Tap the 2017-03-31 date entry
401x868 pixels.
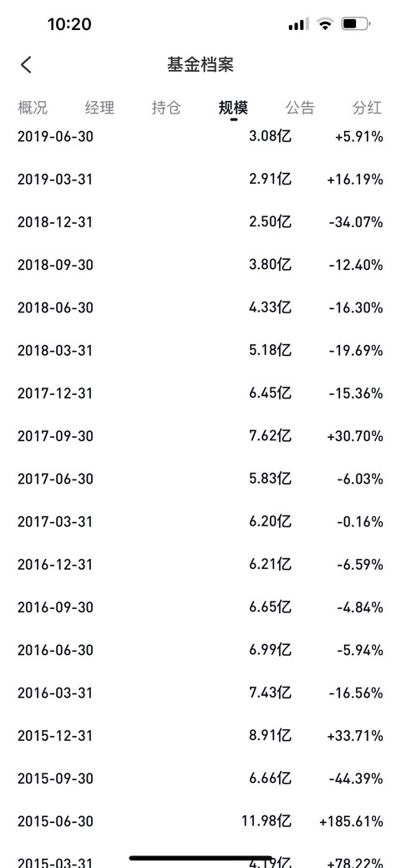pyautogui.click(x=55, y=521)
